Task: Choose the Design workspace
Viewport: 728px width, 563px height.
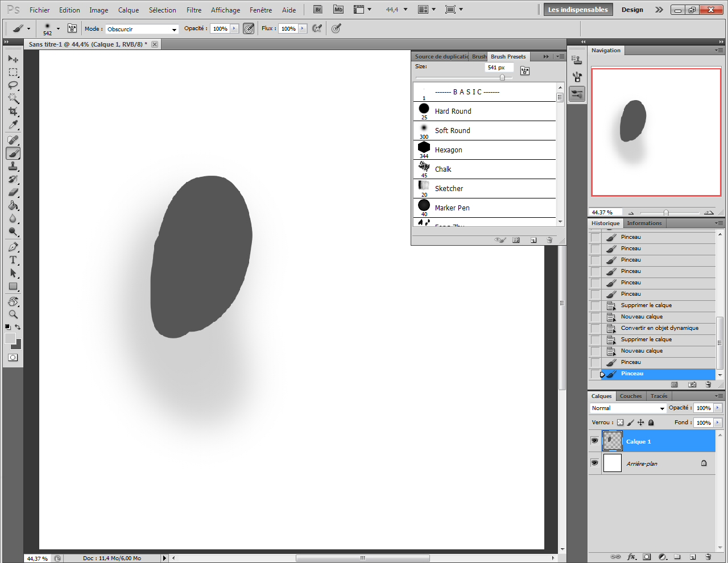Action: [632, 10]
